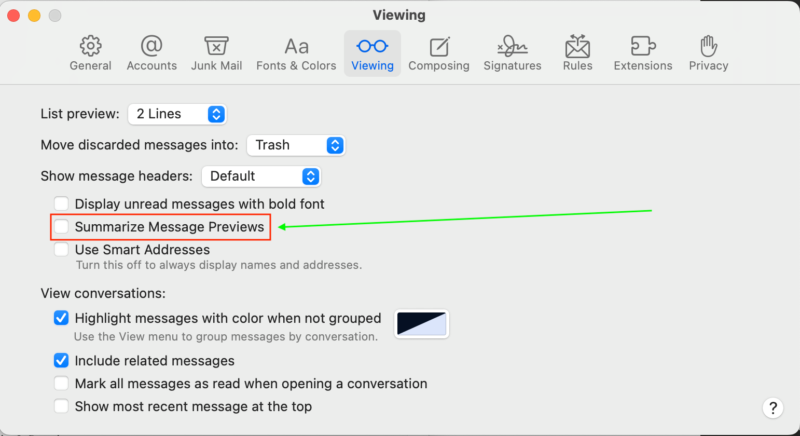
Task: Open the Show message headers Default dropdown
Action: [261, 176]
